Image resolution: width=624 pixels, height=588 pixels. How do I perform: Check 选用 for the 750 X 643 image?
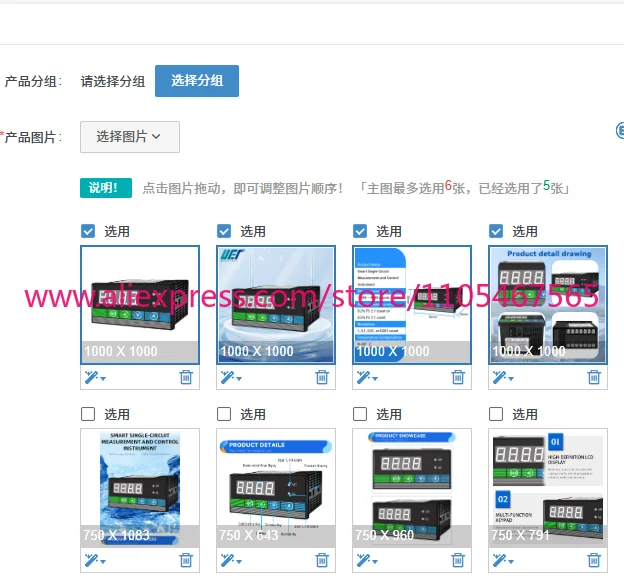pyautogui.click(x=224, y=414)
